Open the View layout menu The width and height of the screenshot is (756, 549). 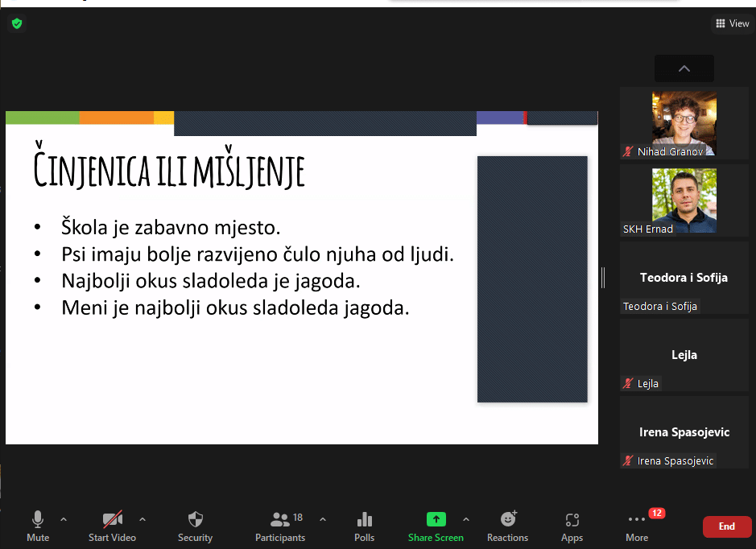tap(732, 23)
